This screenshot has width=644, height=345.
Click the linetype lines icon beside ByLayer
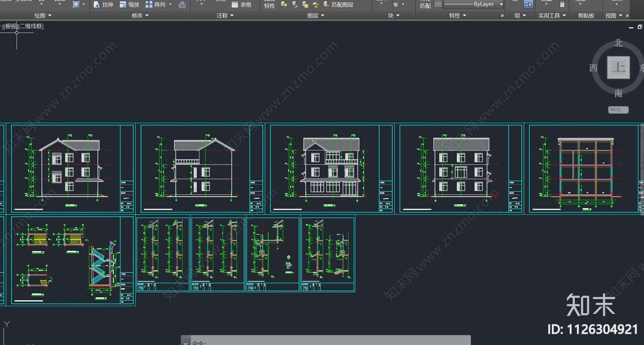tap(438, 4)
